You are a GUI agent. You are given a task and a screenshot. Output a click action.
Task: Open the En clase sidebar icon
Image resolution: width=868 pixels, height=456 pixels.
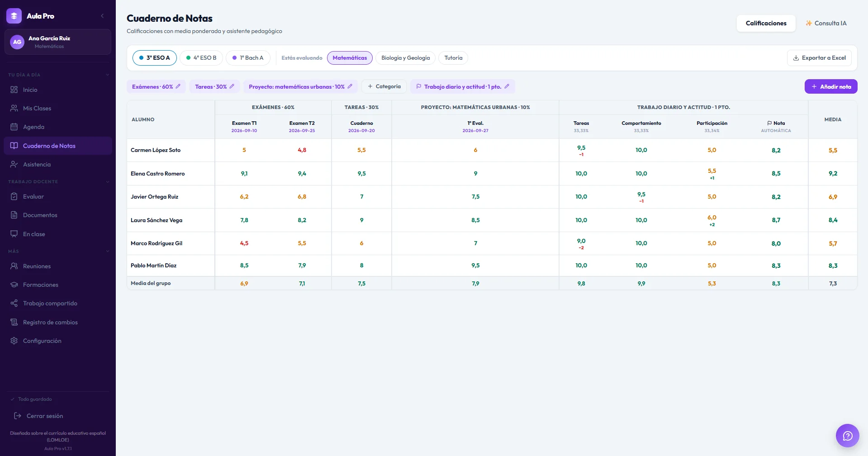14,234
